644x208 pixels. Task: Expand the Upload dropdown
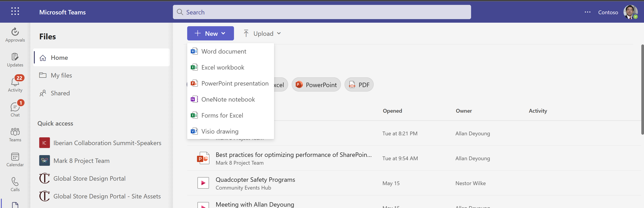[262, 33]
